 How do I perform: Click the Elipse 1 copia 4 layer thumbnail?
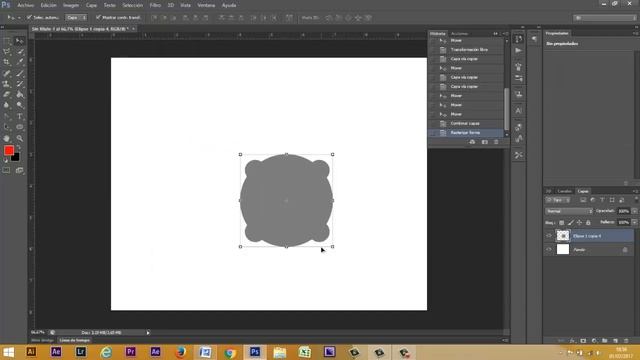(563, 236)
